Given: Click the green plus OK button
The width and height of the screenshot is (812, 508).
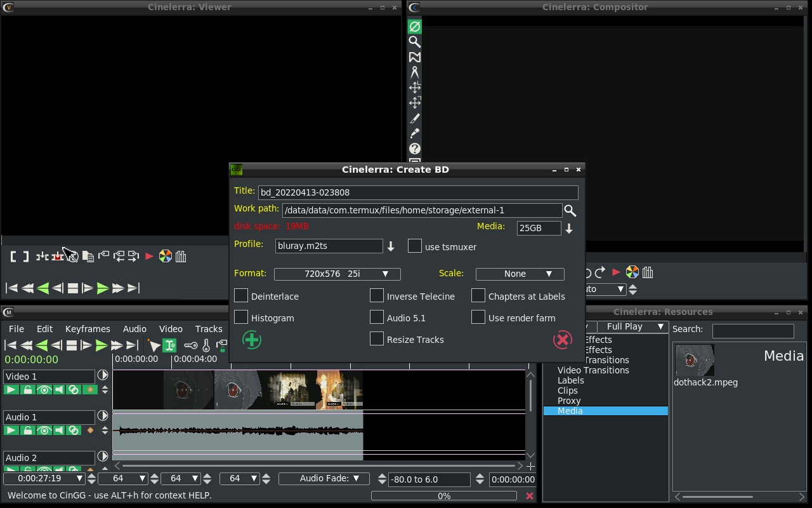Looking at the screenshot, I should pyautogui.click(x=252, y=340).
